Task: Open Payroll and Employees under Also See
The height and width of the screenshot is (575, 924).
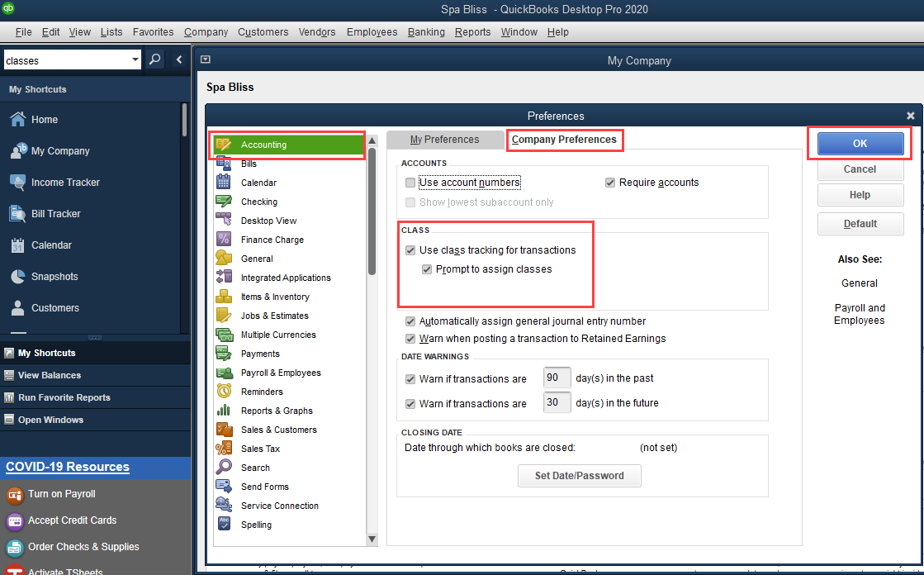Action: point(859,314)
